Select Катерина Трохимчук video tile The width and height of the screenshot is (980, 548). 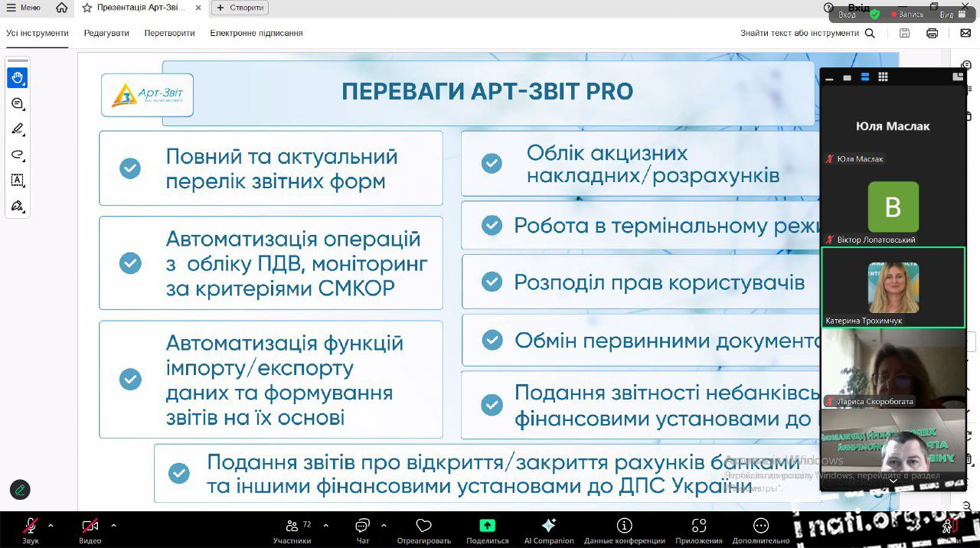point(893,287)
